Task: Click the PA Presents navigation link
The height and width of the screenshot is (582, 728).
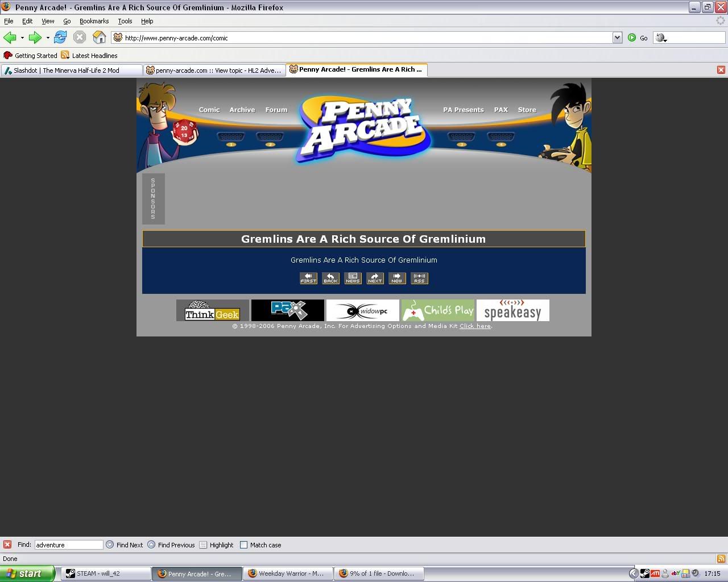Action: pos(464,110)
